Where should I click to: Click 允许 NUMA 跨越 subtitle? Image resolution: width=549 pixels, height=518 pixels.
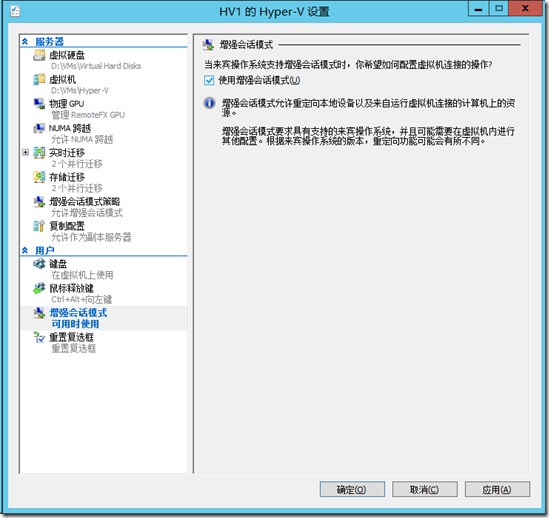click(x=82, y=139)
